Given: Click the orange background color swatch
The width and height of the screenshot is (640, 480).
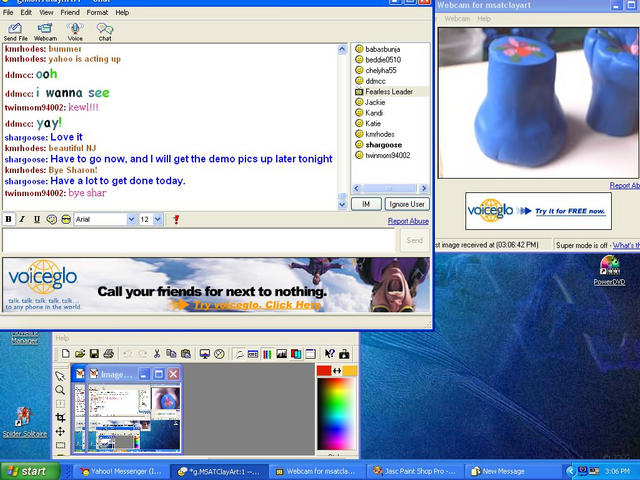Looking at the screenshot, I should tap(350, 371).
